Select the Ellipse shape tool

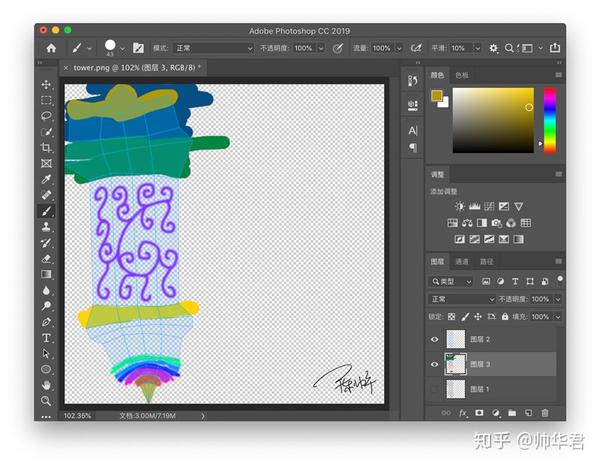[46, 369]
